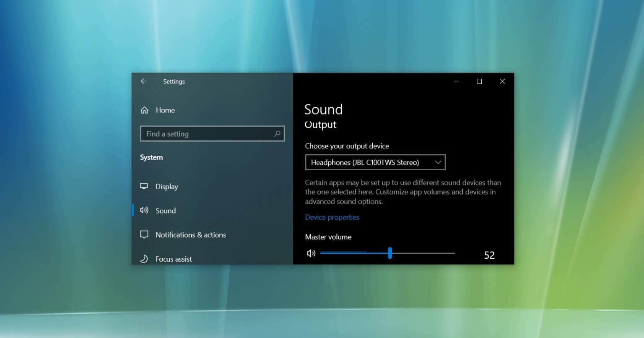Click the back arrow in Settings header
The image size is (644, 338).
click(x=144, y=81)
